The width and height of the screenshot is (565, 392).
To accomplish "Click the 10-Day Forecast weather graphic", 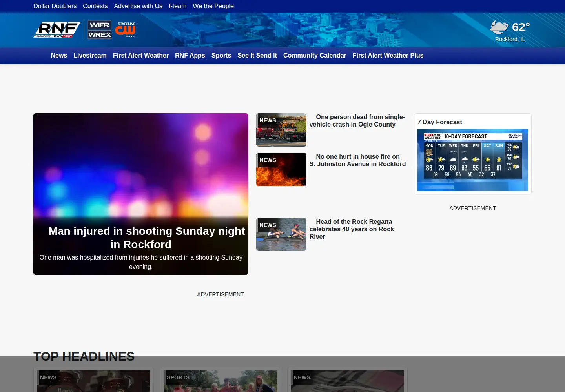I will (x=473, y=160).
